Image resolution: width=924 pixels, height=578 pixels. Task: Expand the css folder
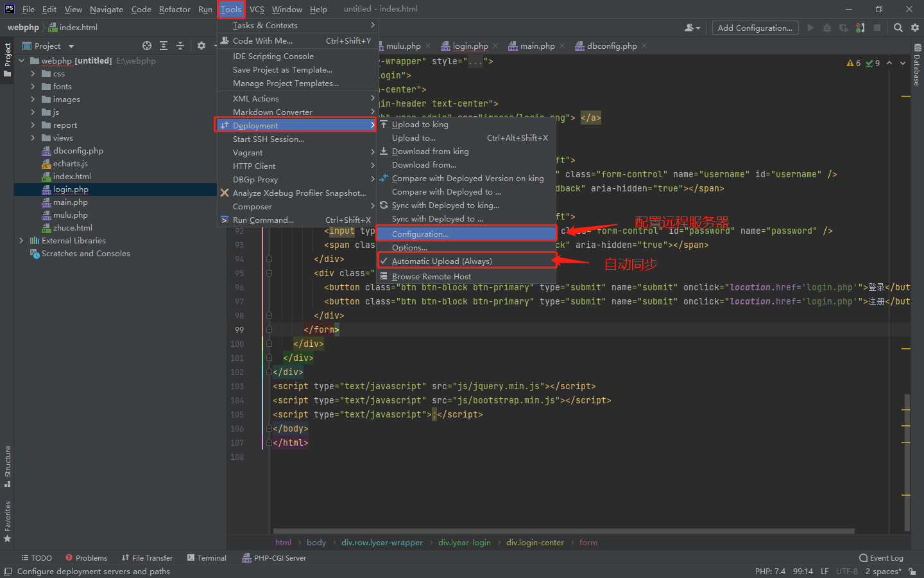[x=33, y=73]
